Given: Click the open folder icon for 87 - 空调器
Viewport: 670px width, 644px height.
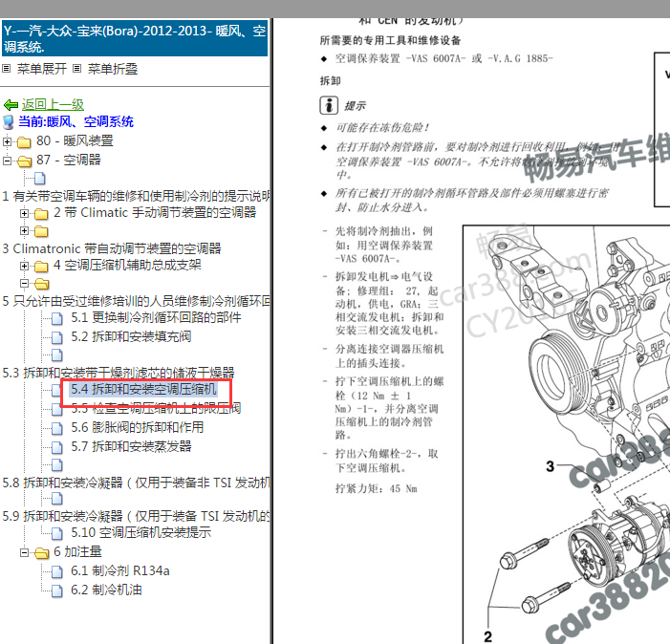Looking at the screenshot, I should [x=24, y=161].
